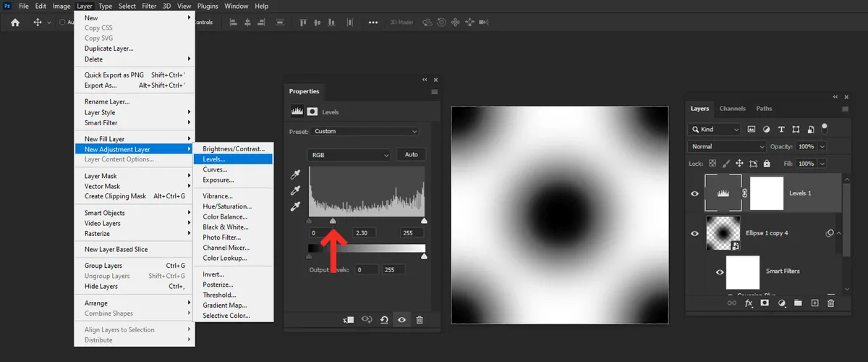This screenshot has width=868, height=362.
Task: Open the Opacity dropdown arrow
Action: point(822,146)
